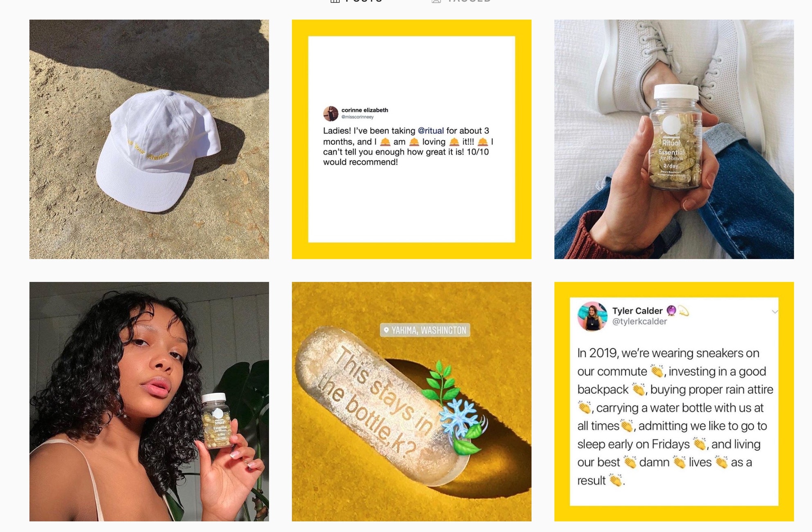Open the curly-haired woman with vitamin bottle post
Image resolution: width=812 pixels, height=532 pixels.
click(x=149, y=402)
